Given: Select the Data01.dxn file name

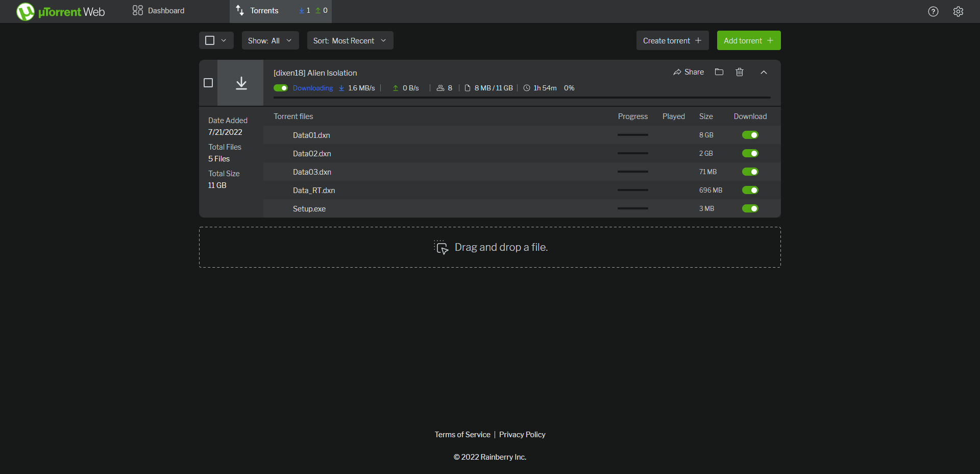Looking at the screenshot, I should [311, 135].
